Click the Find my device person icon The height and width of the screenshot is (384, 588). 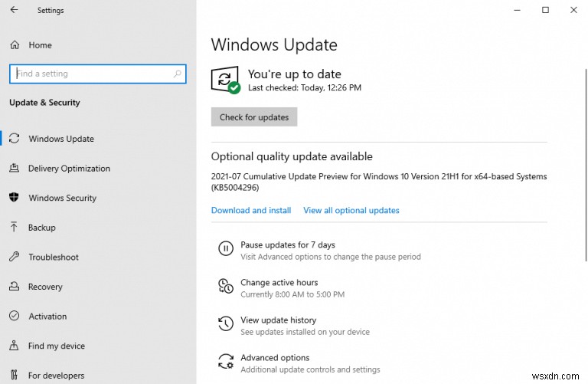[x=14, y=346]
